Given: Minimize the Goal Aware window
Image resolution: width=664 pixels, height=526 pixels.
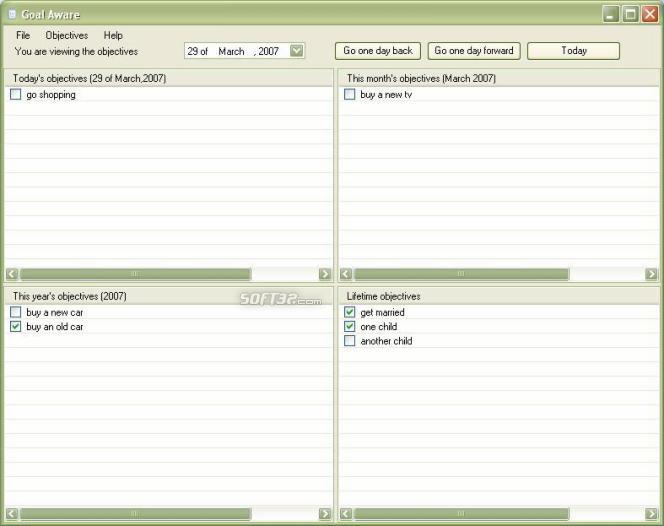Looking at the screenshot, I should click(611, 14).
